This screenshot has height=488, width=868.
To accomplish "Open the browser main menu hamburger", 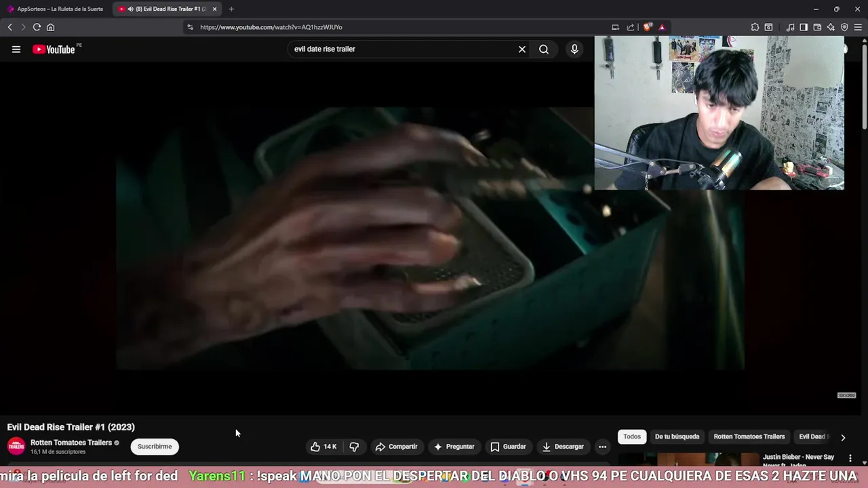I will click(x=858, y=27).
